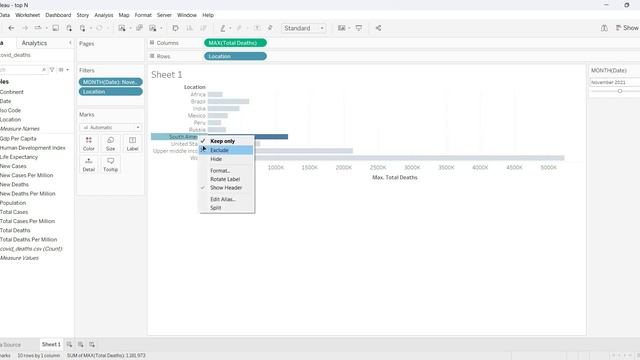
Task: Select the Total Deaths field in Data pane
Action: (15, 230)
